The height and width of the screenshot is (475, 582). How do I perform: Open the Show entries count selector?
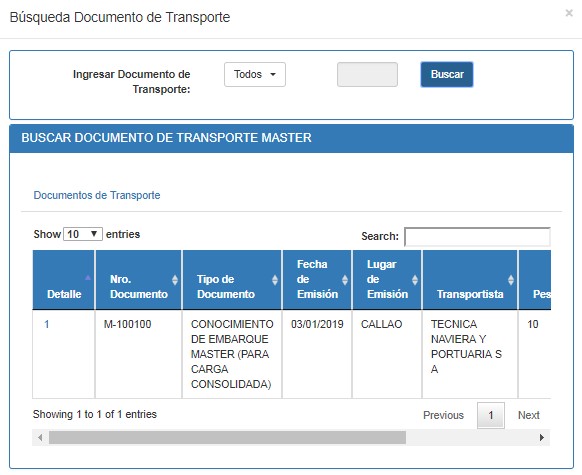(83, 234)
